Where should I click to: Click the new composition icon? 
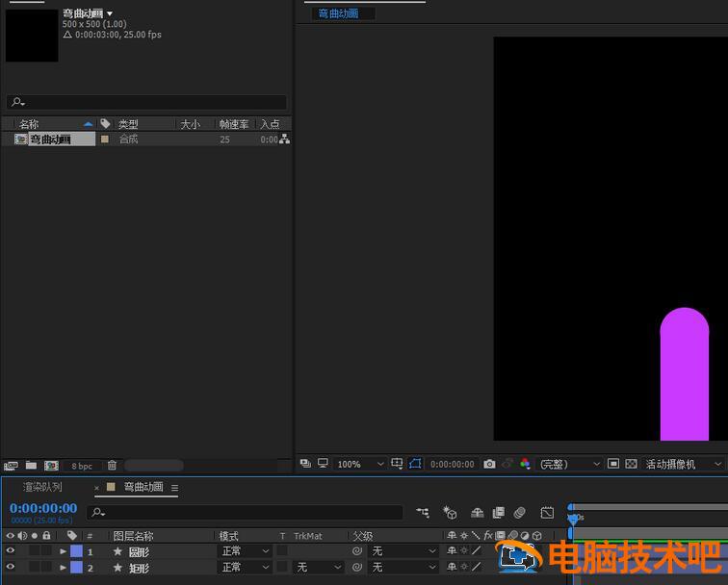click(51, 466)
